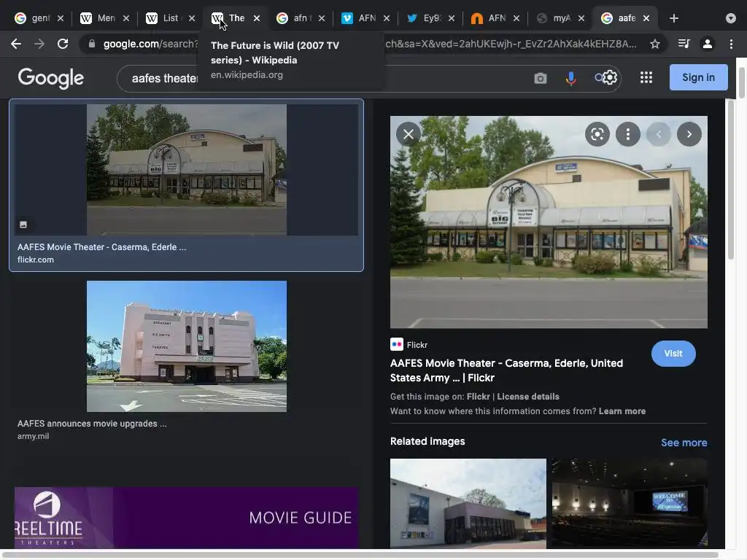Screen dimensions: 747x560
Task: Open a new browser tab
Action: coord(673,18)
